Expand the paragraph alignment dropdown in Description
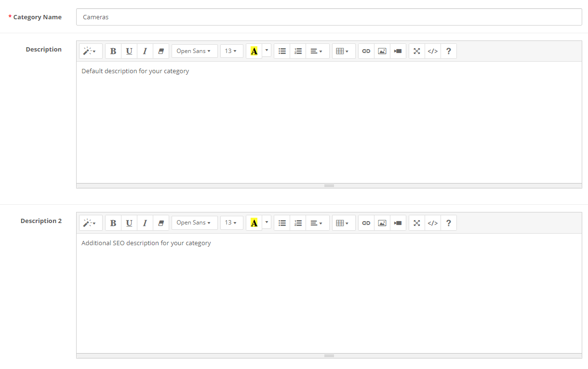Viewport: 588px width, 369px height. (x=317, y=51)
